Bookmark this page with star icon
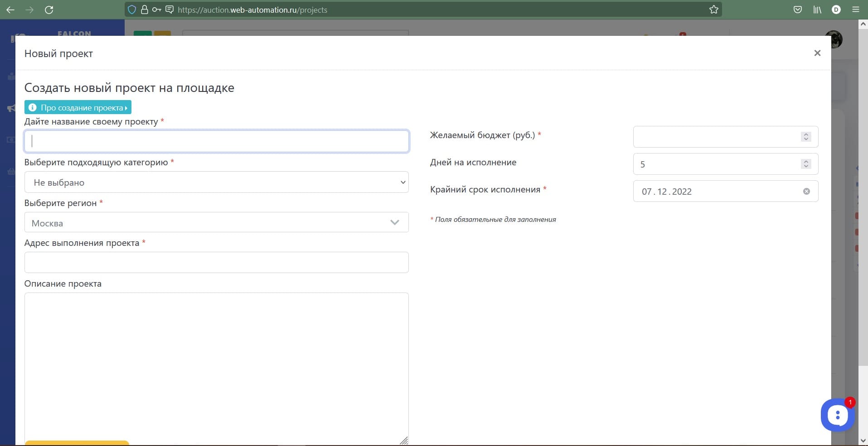 click(713, 10)
